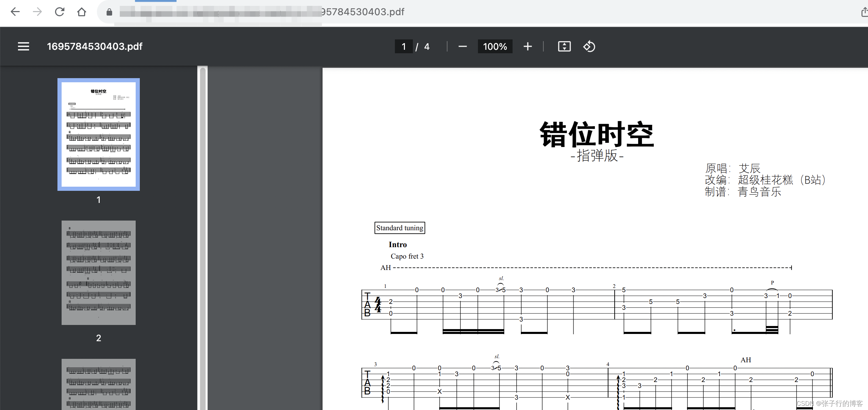This screenshot has height=410, width=868.
Task: Click the total pages number 4
Action: click(x=427, y=47)
